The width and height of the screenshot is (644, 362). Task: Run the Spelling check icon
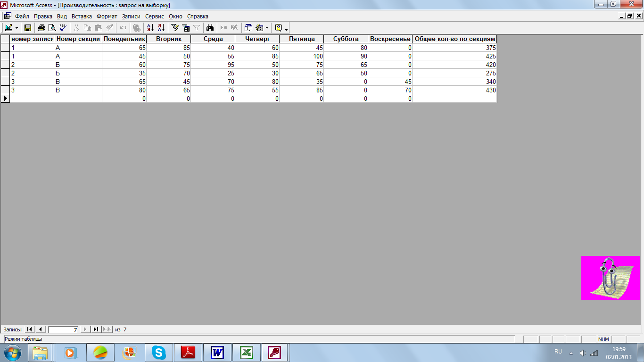click(63, 28)
